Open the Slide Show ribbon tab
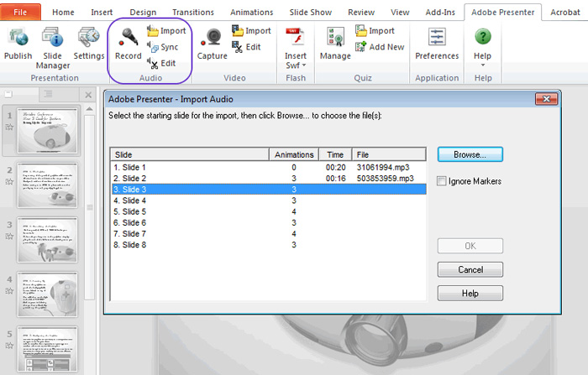This screenshot has width=588, height=375. coord(311,12)
